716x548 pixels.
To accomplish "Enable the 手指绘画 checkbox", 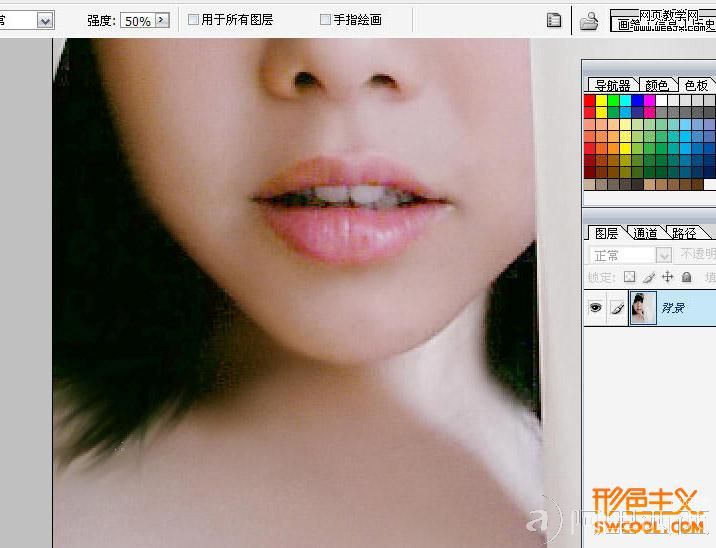I will [325, 19].
